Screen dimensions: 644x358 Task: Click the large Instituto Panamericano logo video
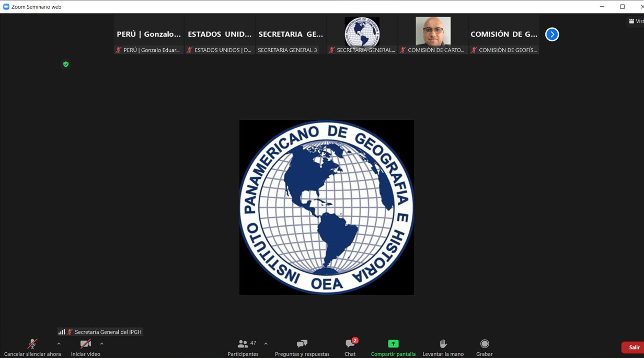pyautogui.click(x=327, y=207)
